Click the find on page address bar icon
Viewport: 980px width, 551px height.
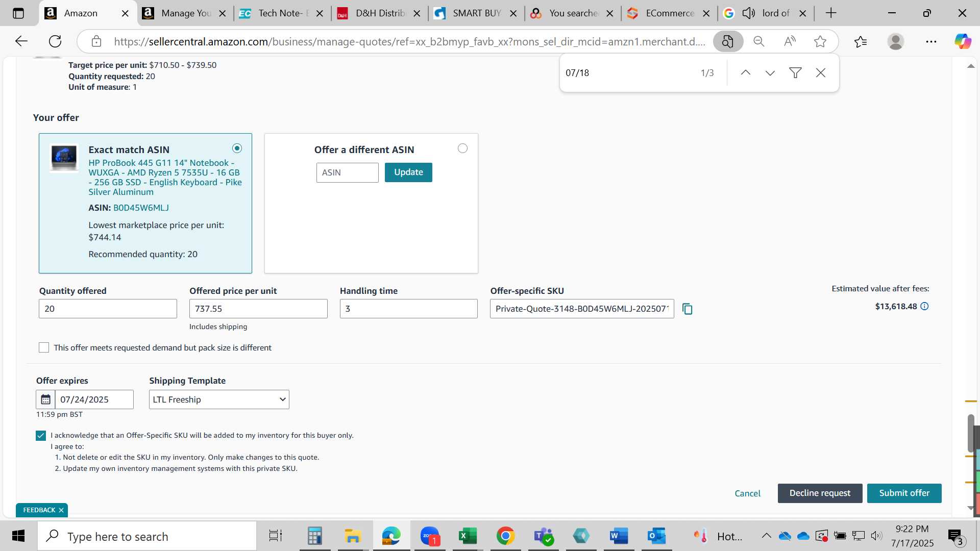coord(728,41)
